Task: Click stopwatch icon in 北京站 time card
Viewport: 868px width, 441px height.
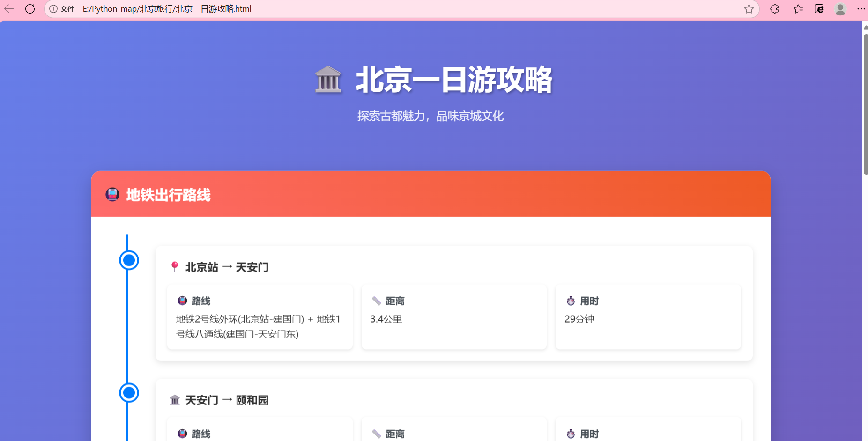Action: (x=571, y=301)
